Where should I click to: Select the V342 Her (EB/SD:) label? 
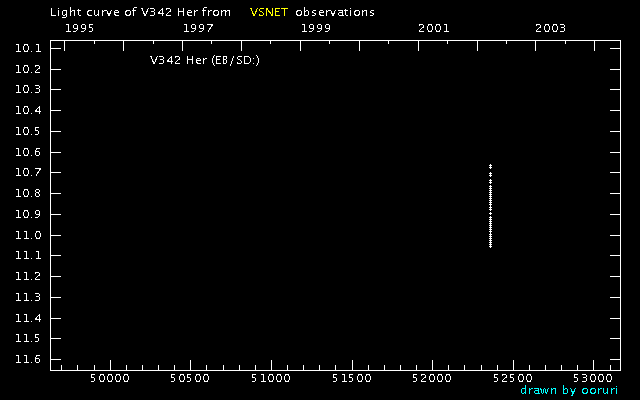[x=205, y=60]
